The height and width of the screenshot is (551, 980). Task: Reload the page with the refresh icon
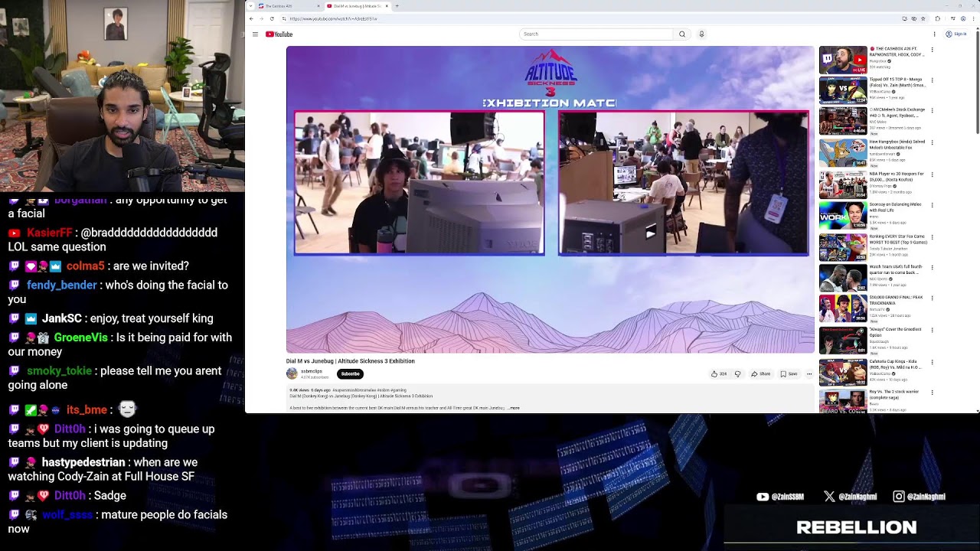(x=272, y=18)
